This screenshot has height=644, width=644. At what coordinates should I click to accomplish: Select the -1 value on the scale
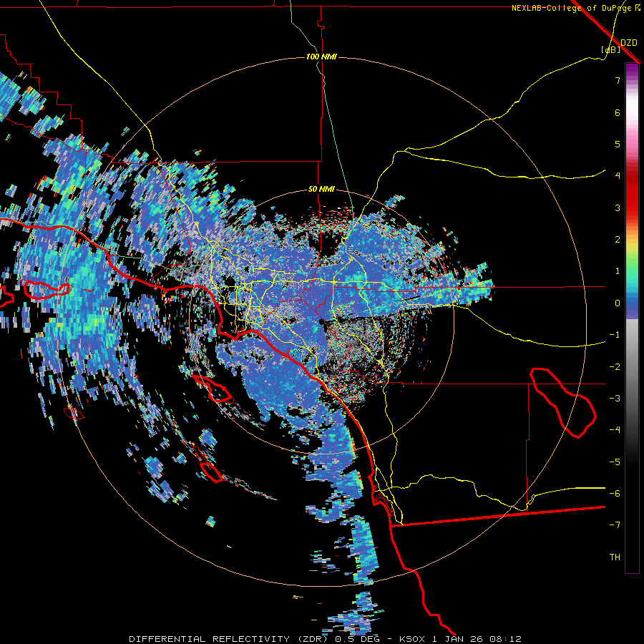[x=615, y=335]
